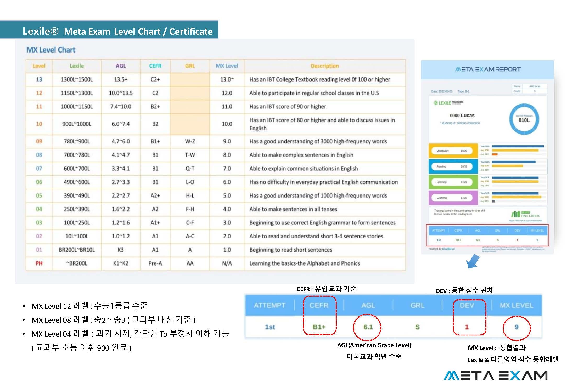Viewport: 567px width, 392px height.
Task: Click 'Able to make complex sentences in English' description
Action: coord(301,155)
